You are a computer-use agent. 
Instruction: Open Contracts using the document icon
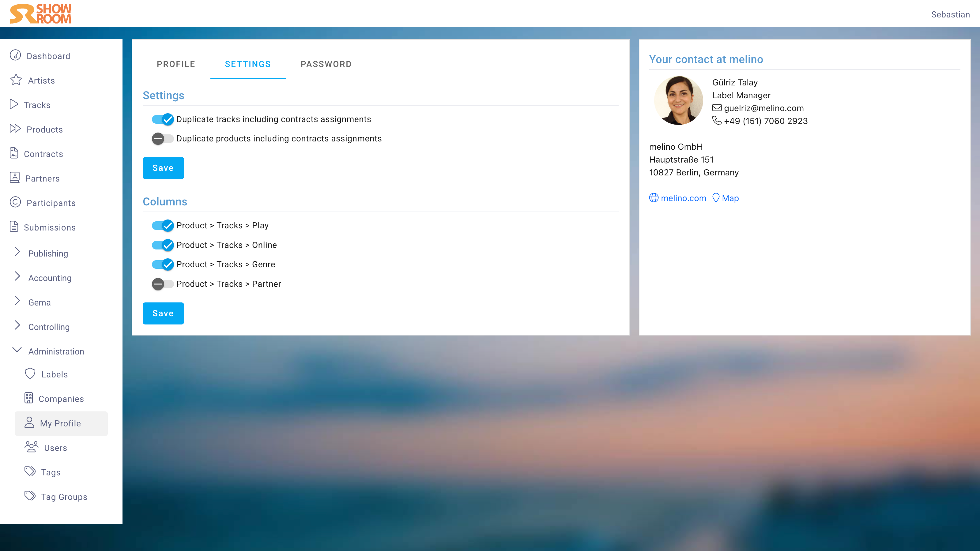point(14,153)
